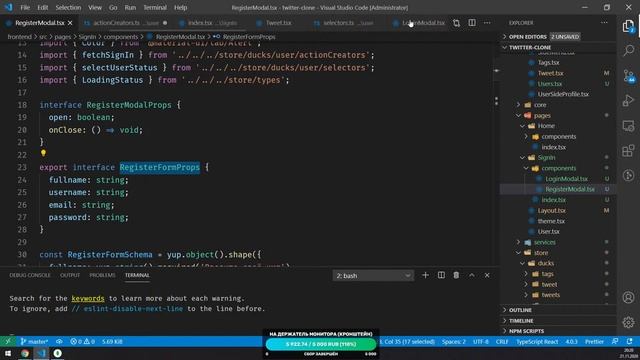This screenshot has height=360, width=640.
Task: Switch to the Debug Console panel tab
Action: click(30, 276)
